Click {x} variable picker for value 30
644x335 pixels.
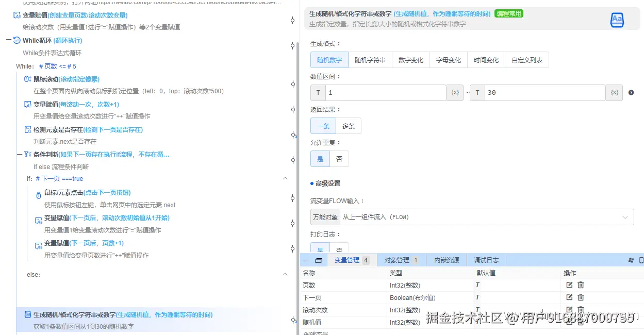pyautogui.click(x=614, y=93)
